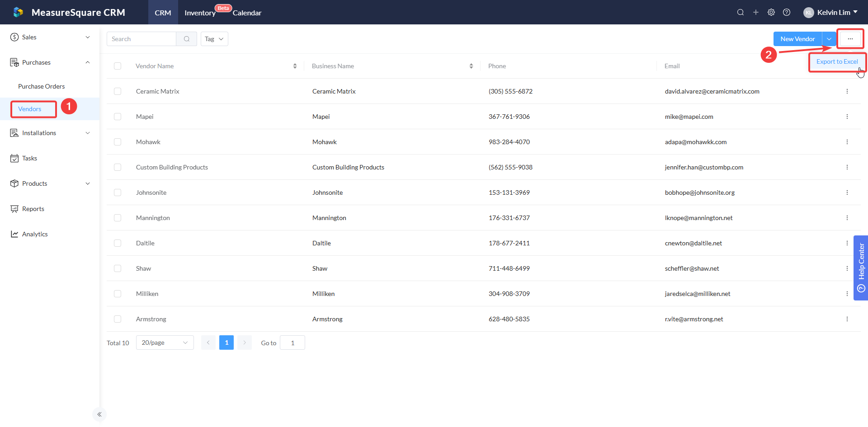The width and height of the screenshot is (868, 427).
Task: Open row actions for Armstrong
Action: tap(847, 319)
